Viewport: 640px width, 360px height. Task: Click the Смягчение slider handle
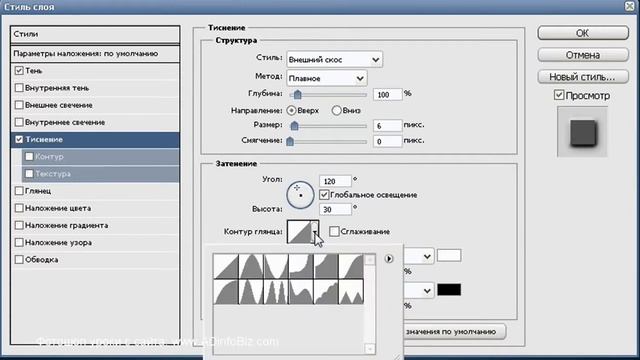(x=290, y=141)
